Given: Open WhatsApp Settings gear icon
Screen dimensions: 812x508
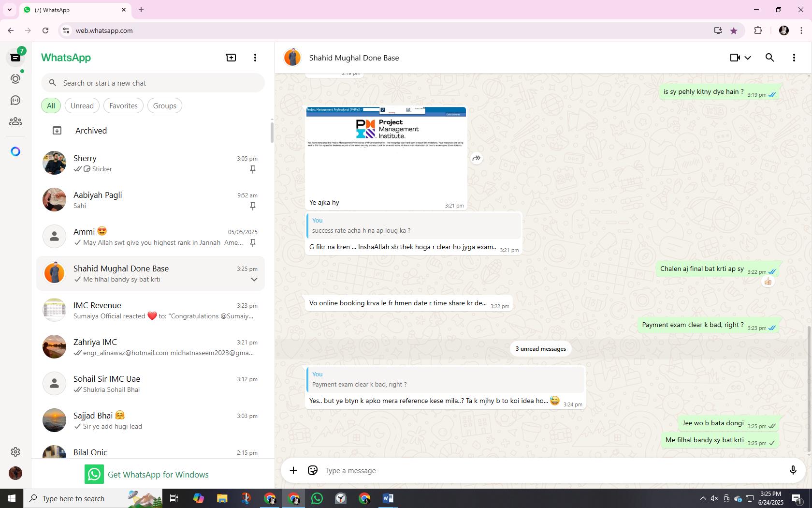Looking at the screenshot, I should coord(15,452).
